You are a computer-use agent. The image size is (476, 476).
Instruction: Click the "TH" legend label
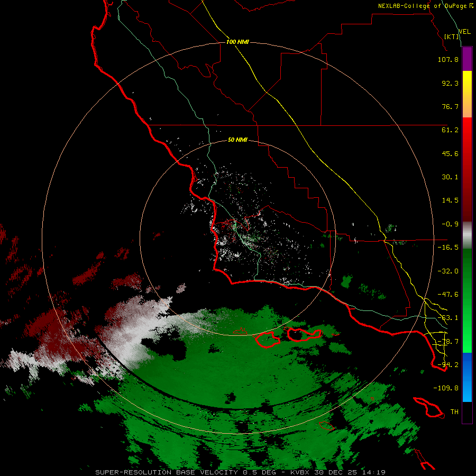click(x=454, y=412)
